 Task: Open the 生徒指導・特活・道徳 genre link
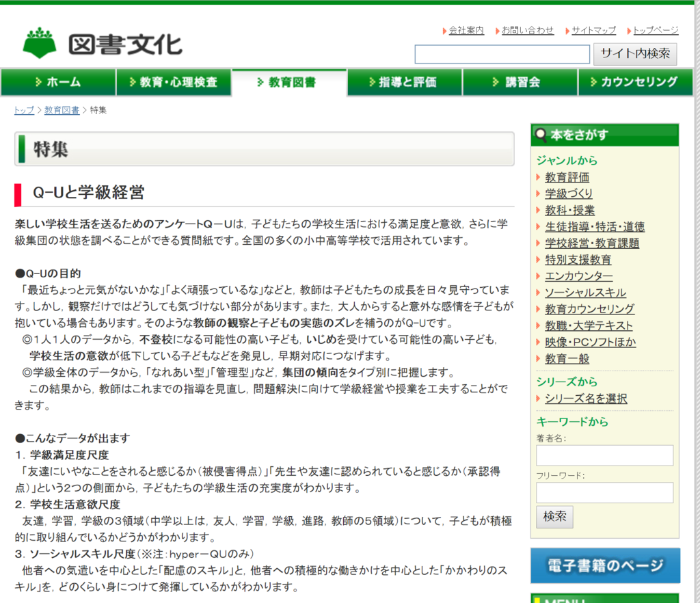click(595, 227)
